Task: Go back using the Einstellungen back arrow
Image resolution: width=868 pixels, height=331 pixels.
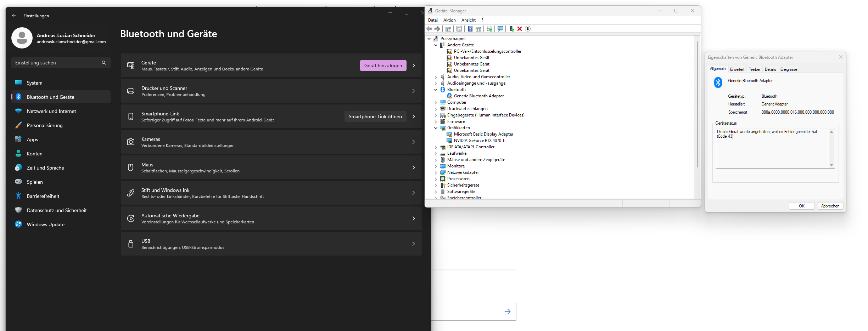Action: point(14,16)
